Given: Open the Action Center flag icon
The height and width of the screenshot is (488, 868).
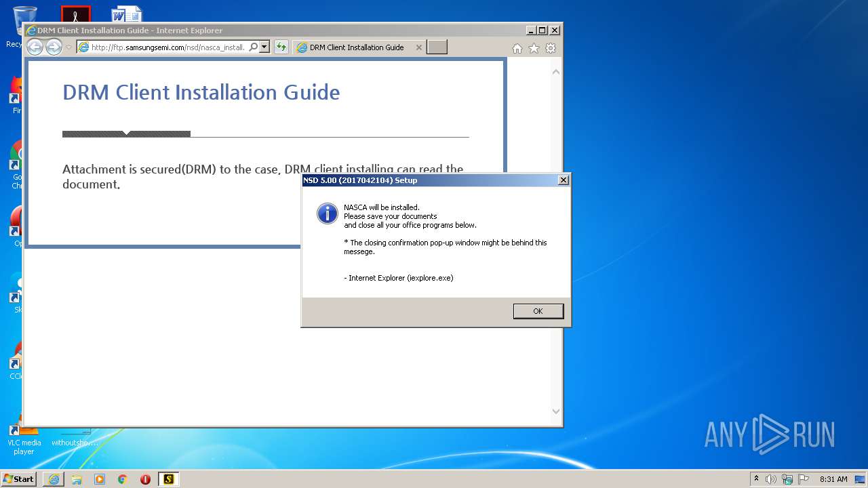Looking at the screenshot, I should 804,479.
